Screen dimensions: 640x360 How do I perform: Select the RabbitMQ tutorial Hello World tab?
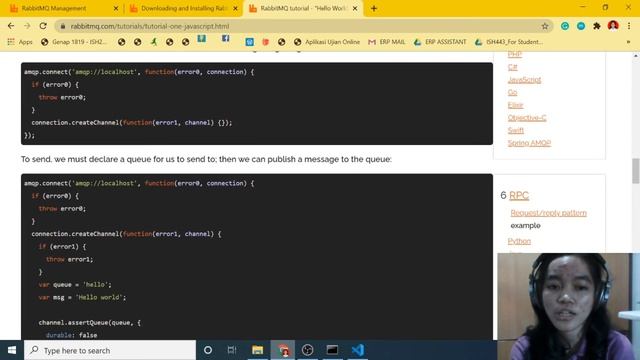click(x=304, y=8)
